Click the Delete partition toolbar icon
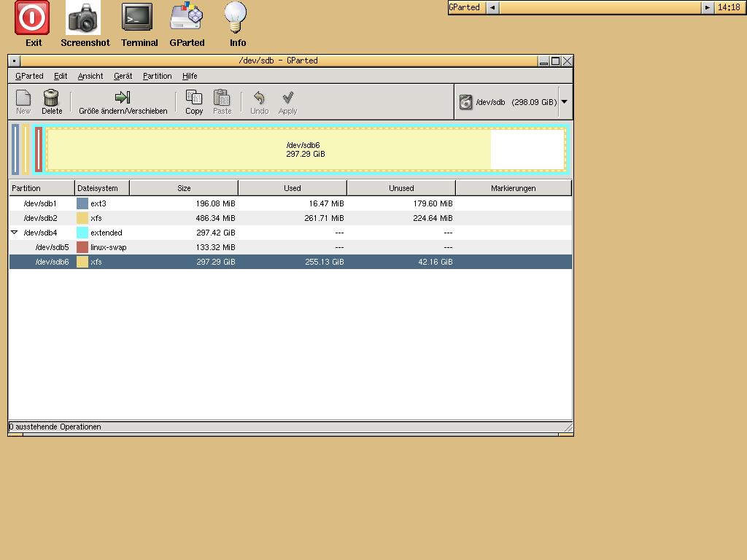The width and height of the screenshot is (747, 560). [51, 98]
